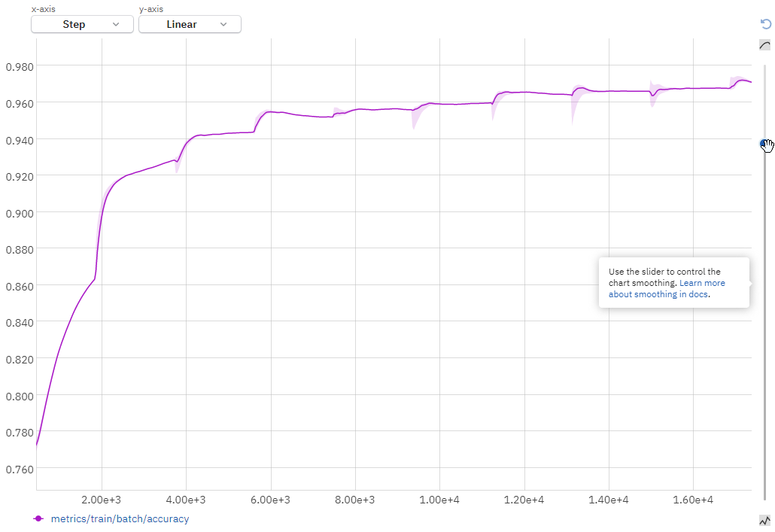
Task: Click the 1.00e+4 x-axis tick label
Action: tap(439, 500)
